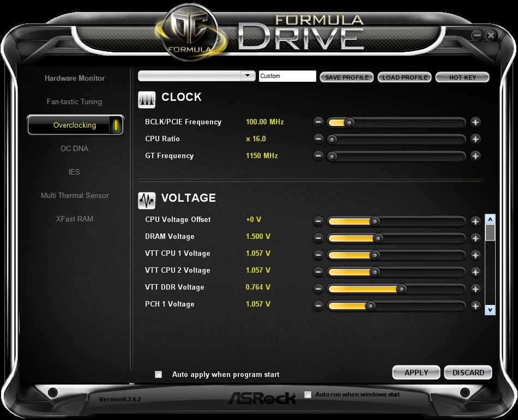Switch to Fan-tastic Tuning
This screenshot has height=420, width=518.
(x=74, y=102)
